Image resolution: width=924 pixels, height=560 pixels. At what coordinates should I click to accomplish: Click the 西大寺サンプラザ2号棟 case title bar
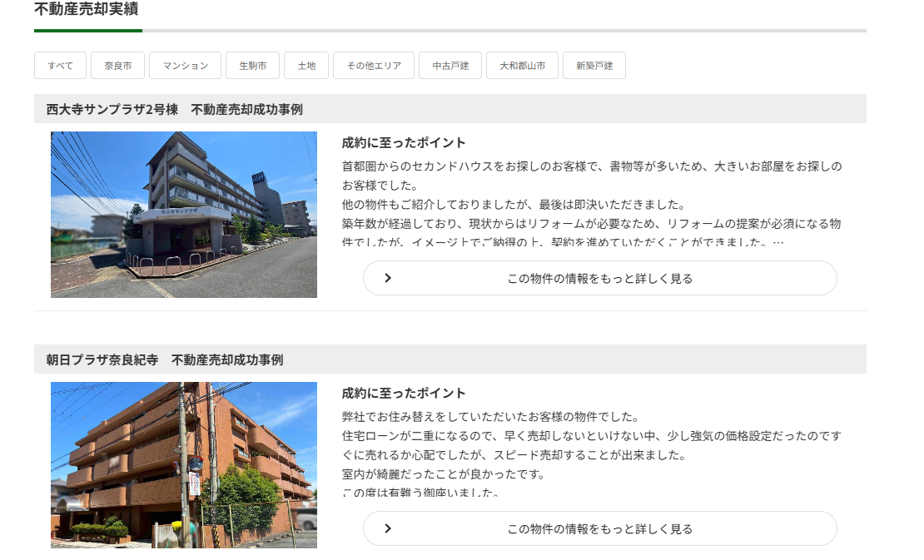click(x=175, y=109)
